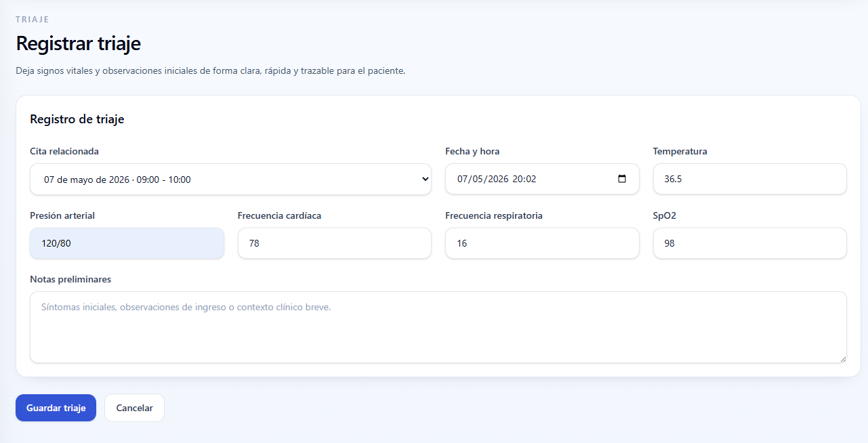Image resolution: width=868 pixels, height=443 pixels.
Task: Click the Notas preliminares label text
Action: pos(70,279)
